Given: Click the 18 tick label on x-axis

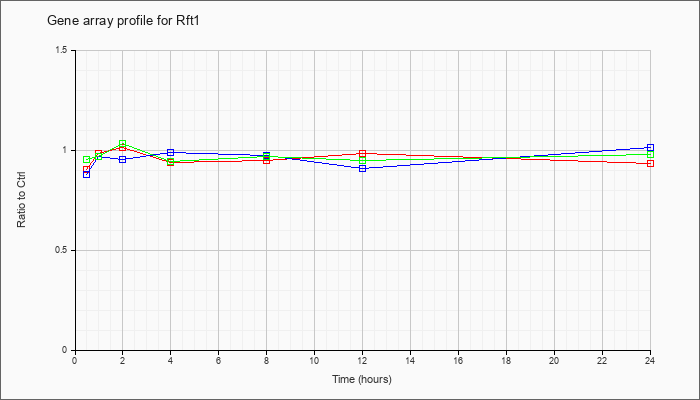Looking at the screenshot, I should coord(506,360).
